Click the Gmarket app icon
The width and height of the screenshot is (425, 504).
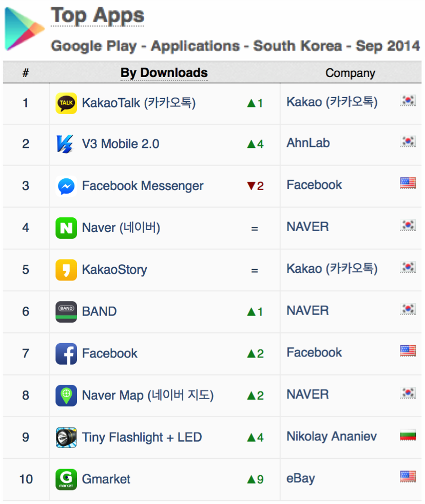click(66, 479)
